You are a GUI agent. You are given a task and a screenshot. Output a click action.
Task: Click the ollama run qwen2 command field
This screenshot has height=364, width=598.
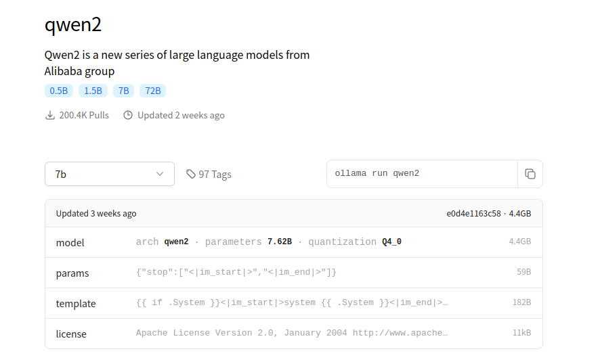coord(422,174)
